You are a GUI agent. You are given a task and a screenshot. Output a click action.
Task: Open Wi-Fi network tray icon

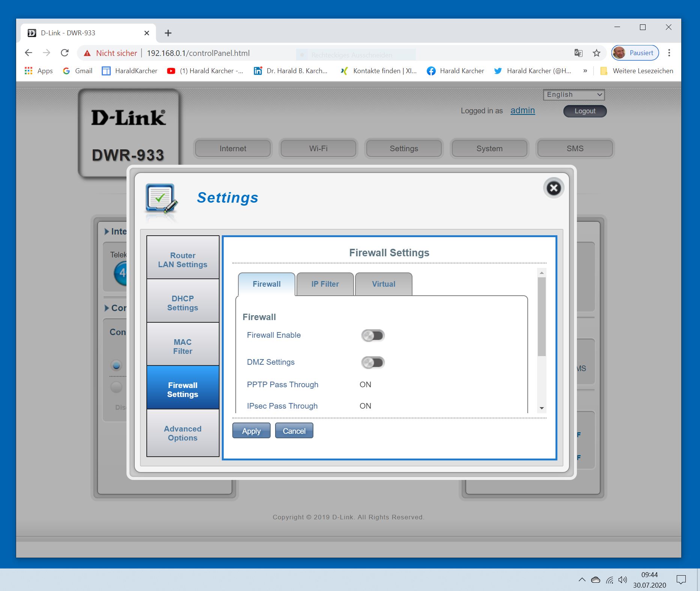tap(610, 580)
